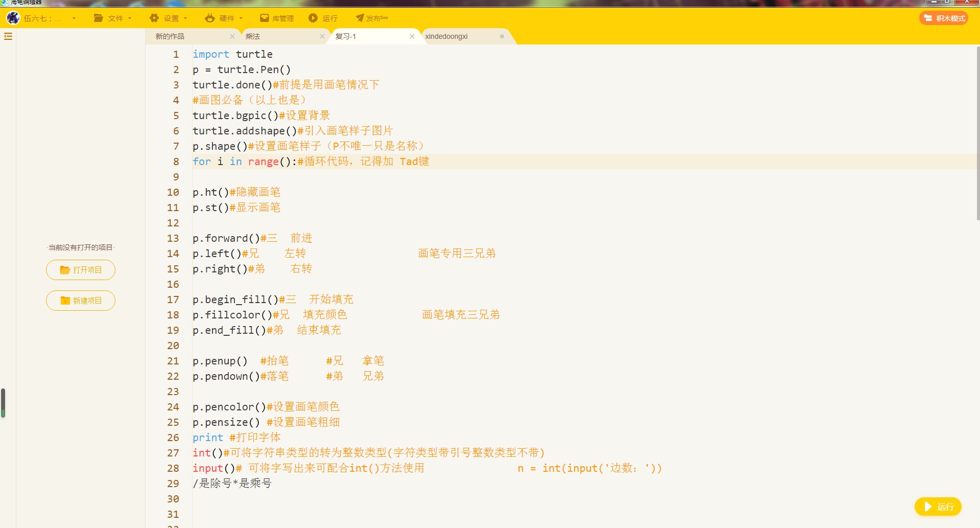Click the p.pensize() code line
The image size is (980, 528).
pyautogui.click(x=266, y=422)
